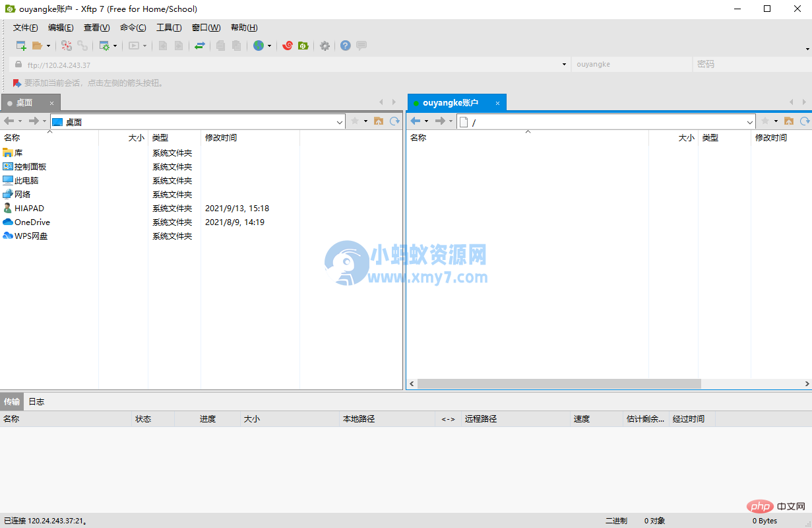Expand the globe encoding dropdown arrow
Screen dimensions: 812x528
tap(270, 46)
